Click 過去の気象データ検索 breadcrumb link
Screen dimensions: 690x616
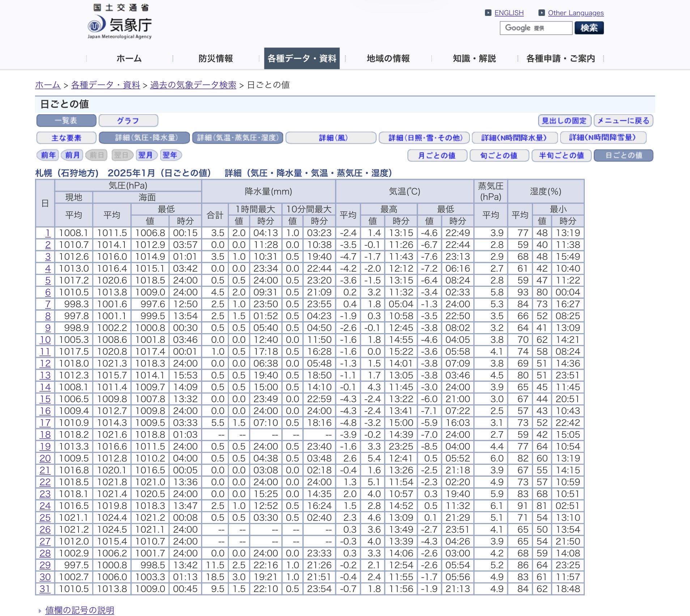(193, 85)
